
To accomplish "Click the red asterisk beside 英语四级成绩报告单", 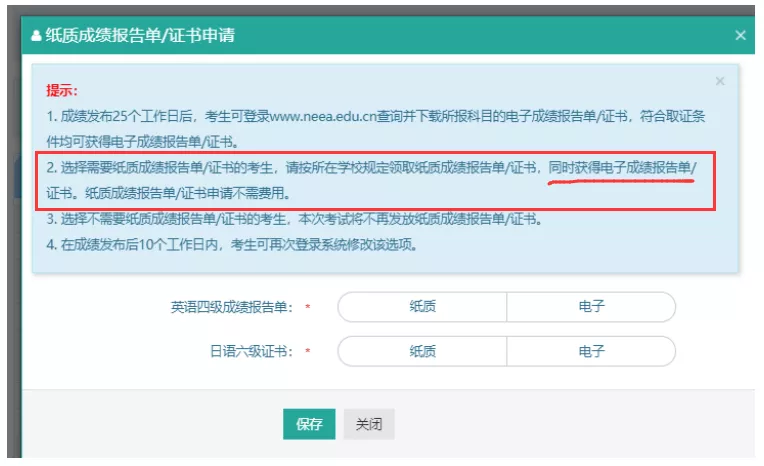I will tap(308, 308).
